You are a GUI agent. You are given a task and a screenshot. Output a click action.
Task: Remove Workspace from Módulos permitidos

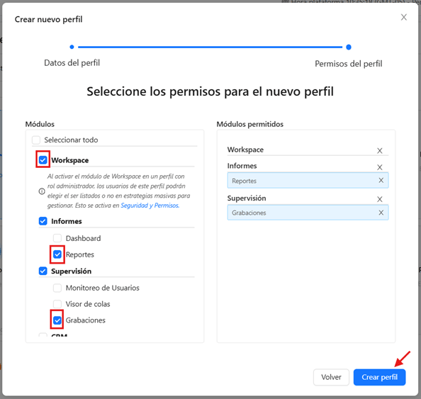tap(380, 151)
